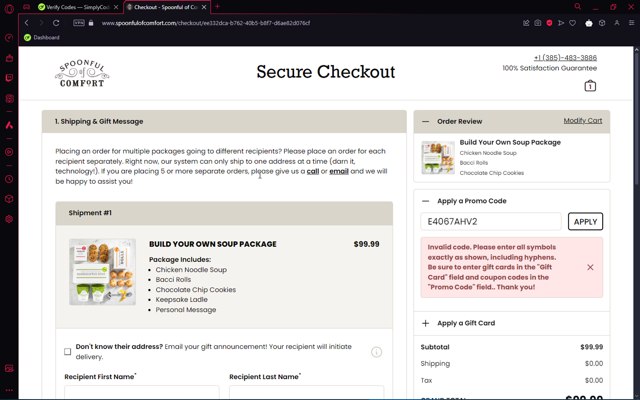640x400 pixels.
Task: Click the promo code input field
Action: [491, 221]
